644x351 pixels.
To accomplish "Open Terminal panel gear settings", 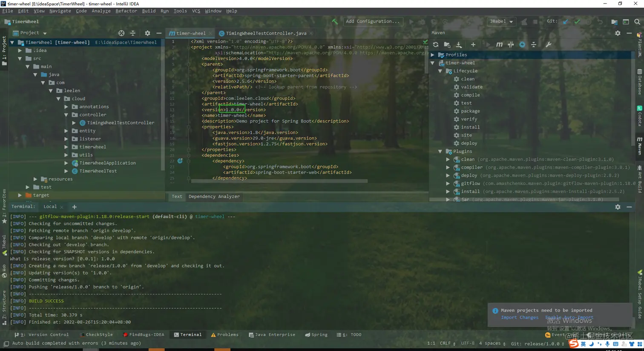I will (x=618, y=207).
